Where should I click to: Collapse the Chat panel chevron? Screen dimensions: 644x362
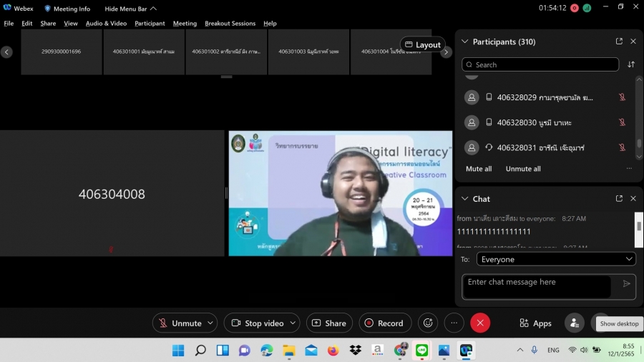[464, 199]
